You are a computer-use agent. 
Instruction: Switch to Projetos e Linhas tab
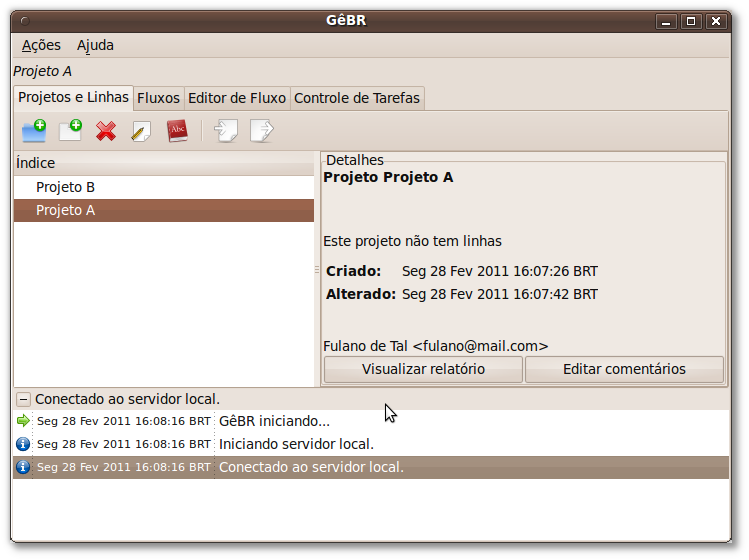(x=74, y=97)
